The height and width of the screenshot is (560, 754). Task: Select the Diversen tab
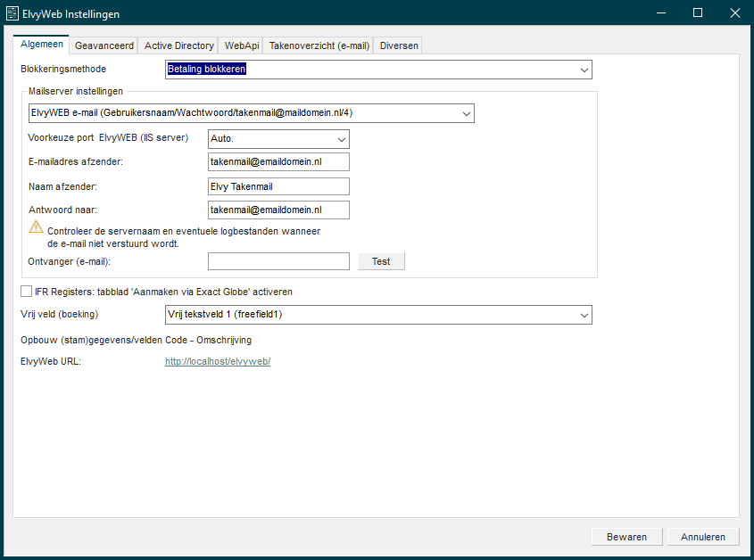(x=399, y=45)
